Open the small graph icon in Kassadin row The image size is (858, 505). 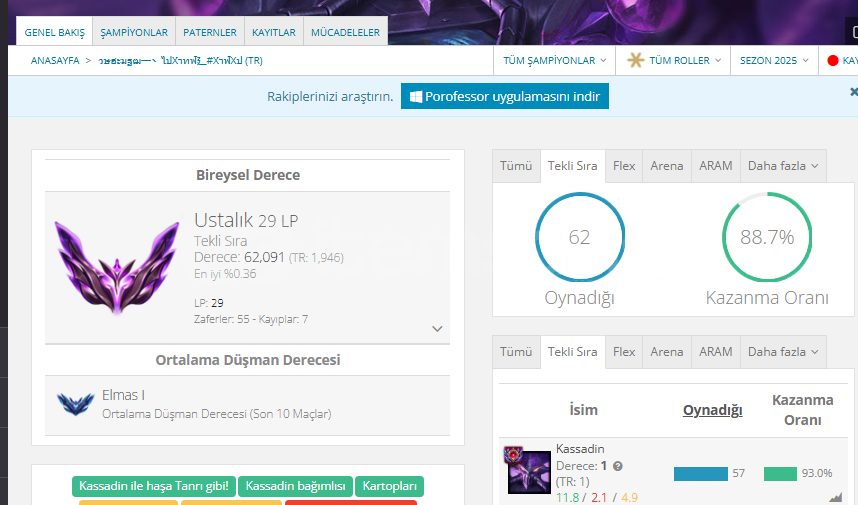tap(835, 496)
